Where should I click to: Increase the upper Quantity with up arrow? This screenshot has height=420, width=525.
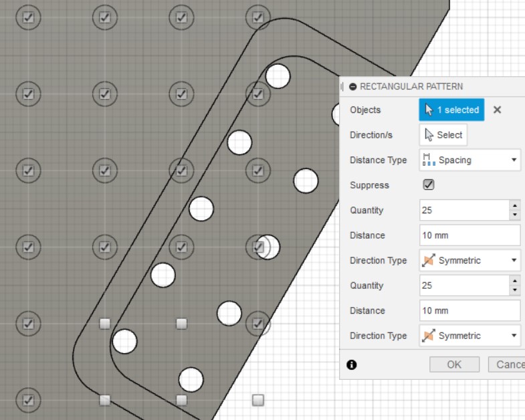point(514,206)
